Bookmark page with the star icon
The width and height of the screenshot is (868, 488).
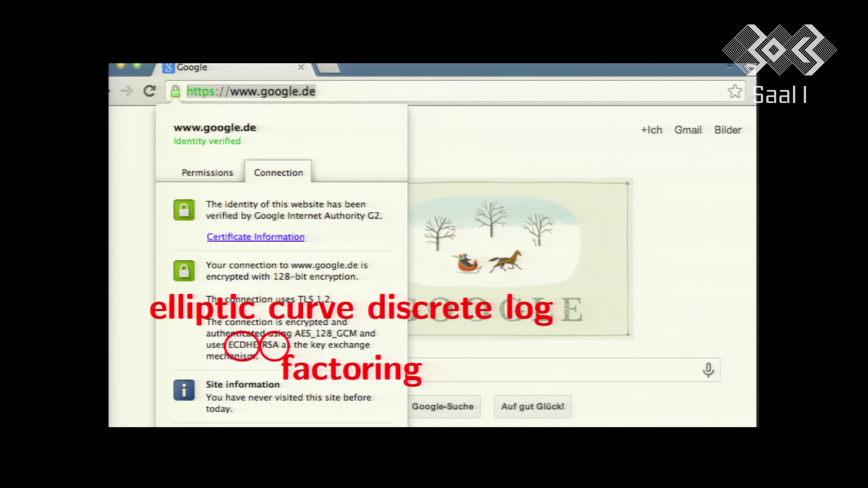point(735,91)
